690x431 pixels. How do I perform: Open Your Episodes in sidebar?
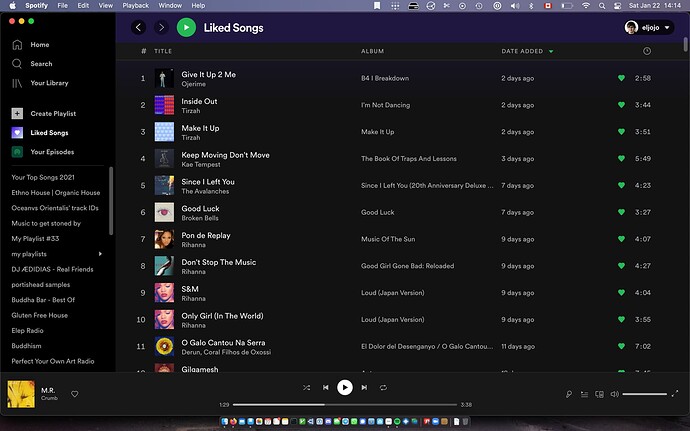(43, 152)
